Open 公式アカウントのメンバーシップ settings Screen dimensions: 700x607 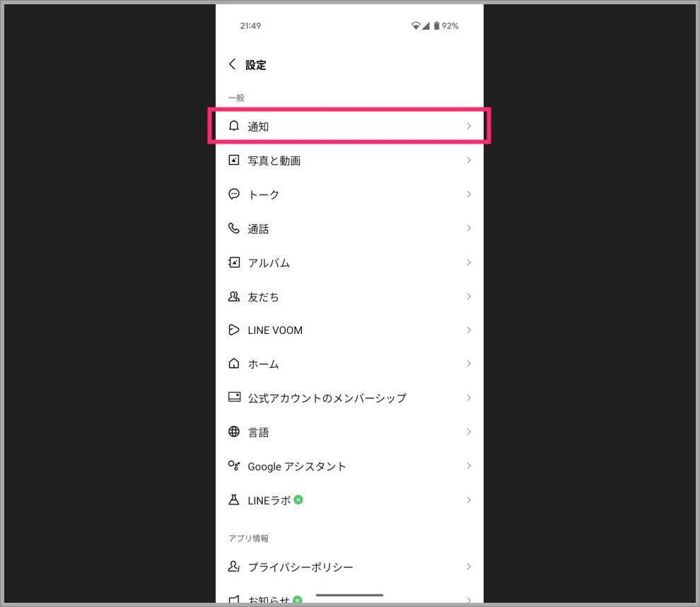pyautogui.click(x=349, y=398)
